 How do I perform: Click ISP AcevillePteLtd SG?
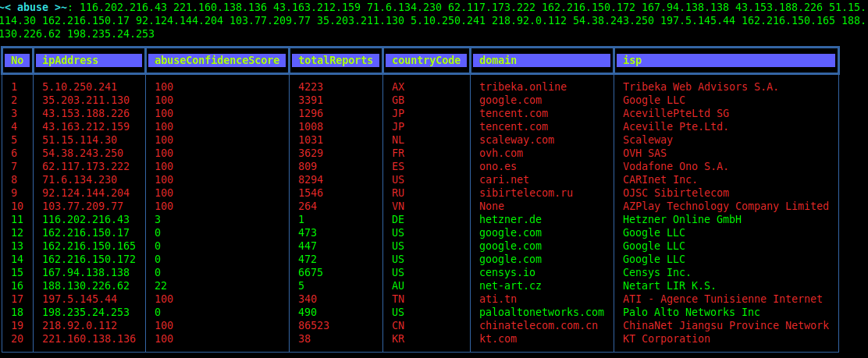coord(676,113)
